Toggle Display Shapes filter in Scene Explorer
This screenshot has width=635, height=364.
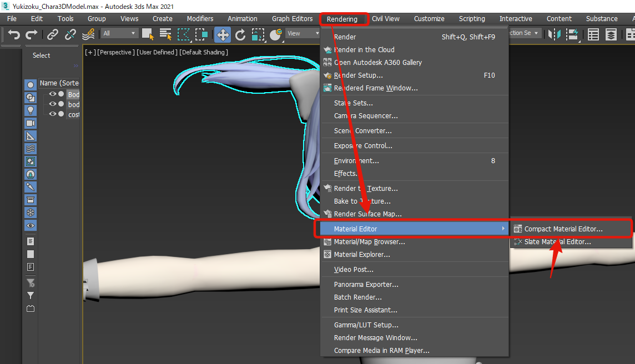click(31, 98)
